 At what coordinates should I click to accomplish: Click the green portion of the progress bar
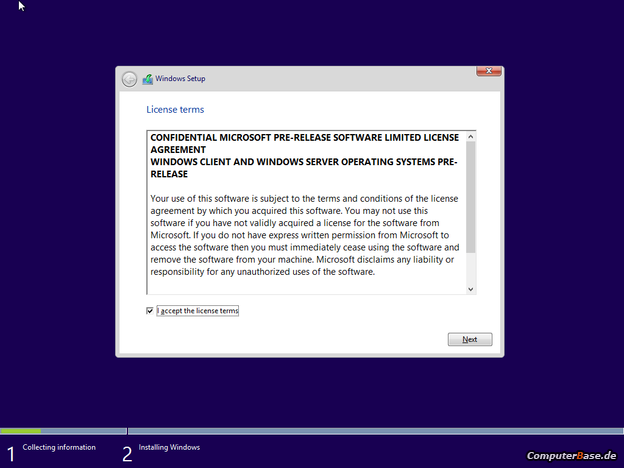click(20, 431)
